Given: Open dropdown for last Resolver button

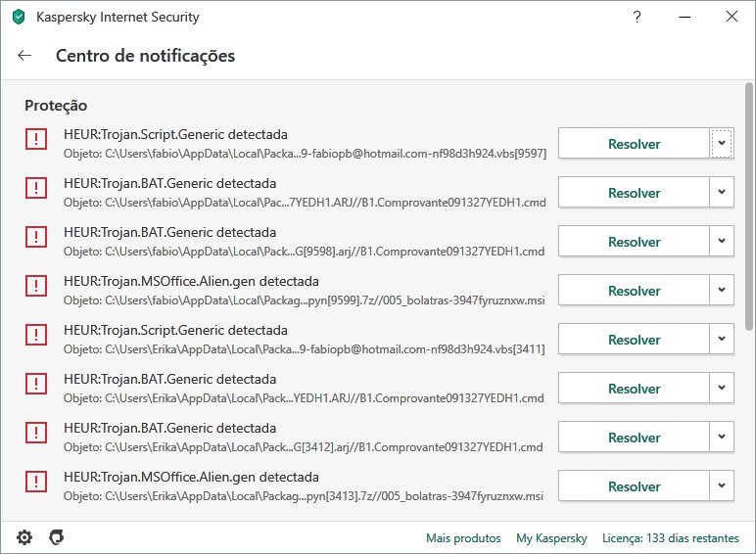Looking at the screenshot, I should tap(722, 486).
